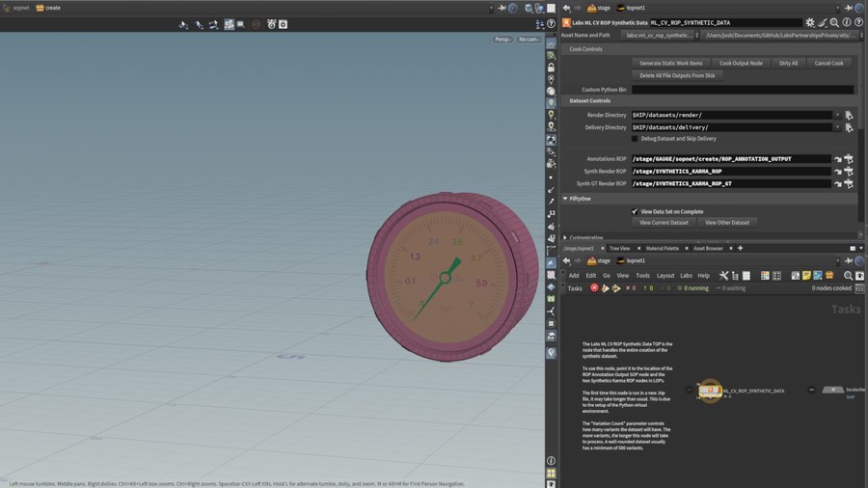
Task: Jump to Annotations ROP operator arrow icon
Action: pyautogui.click(x=838, y=159)
